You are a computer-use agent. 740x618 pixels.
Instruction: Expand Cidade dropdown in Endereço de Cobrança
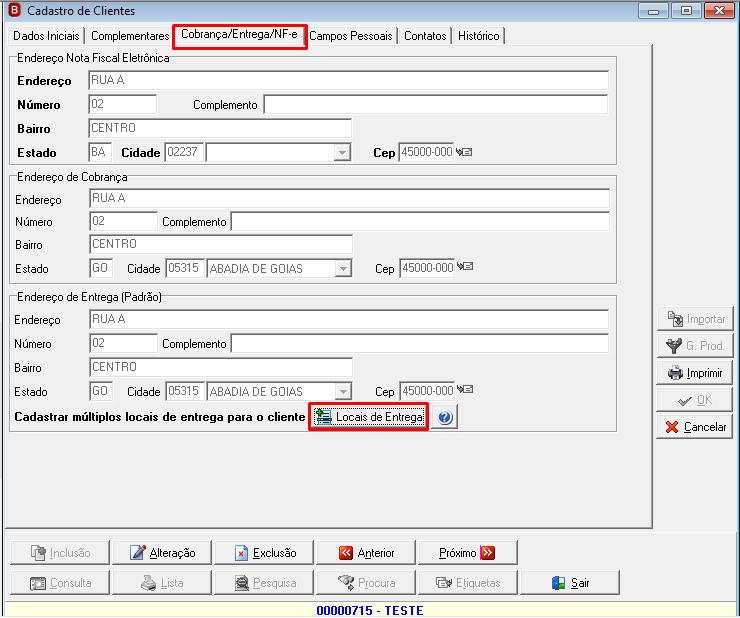click(343, 269)
